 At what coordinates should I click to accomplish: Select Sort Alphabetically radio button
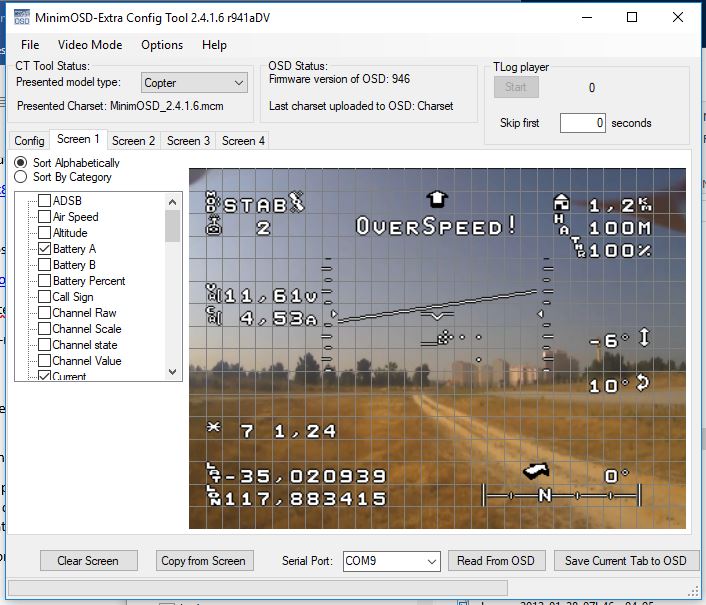pos(21,162)
